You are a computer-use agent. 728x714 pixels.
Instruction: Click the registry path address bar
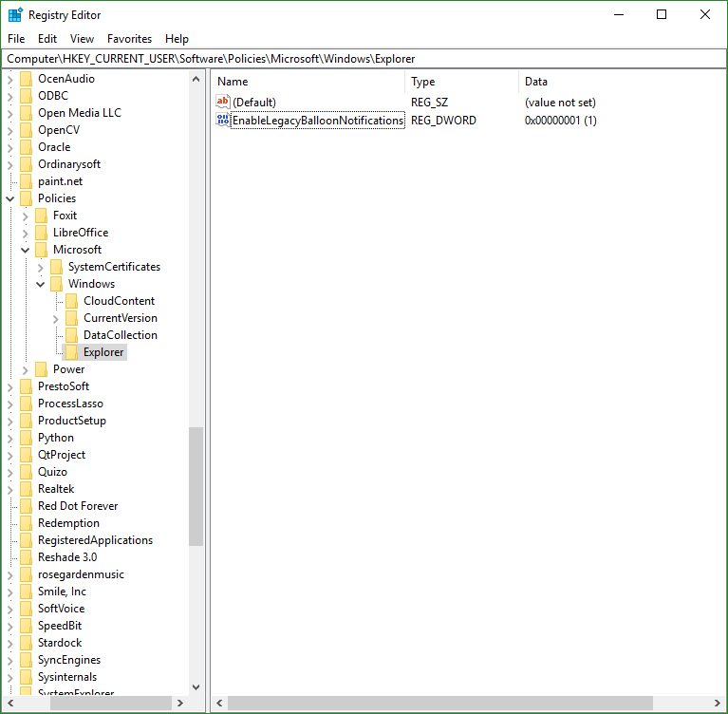[364, 59]
